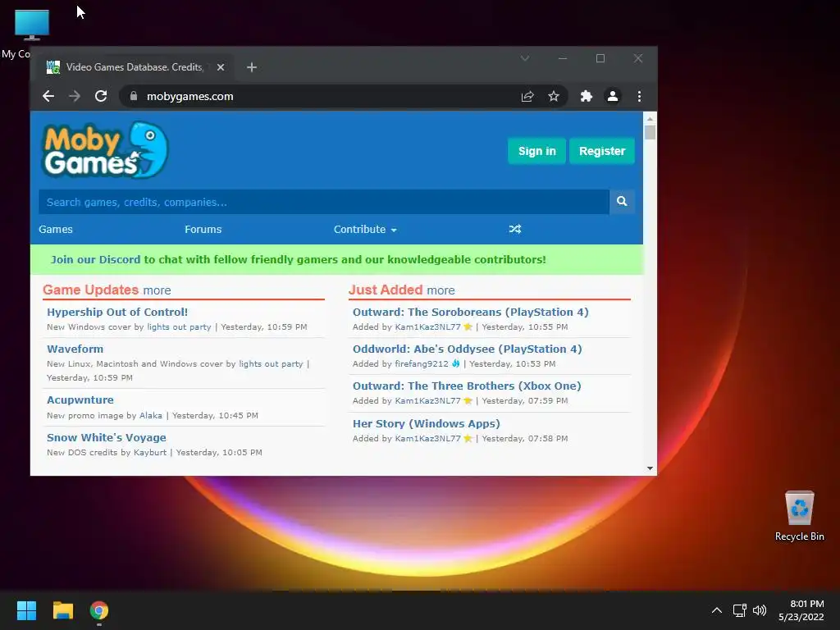Open Chrome's three-dot menu
This screenshot has width=840, height=630.
pyautogui.click(x=639, y=96)
